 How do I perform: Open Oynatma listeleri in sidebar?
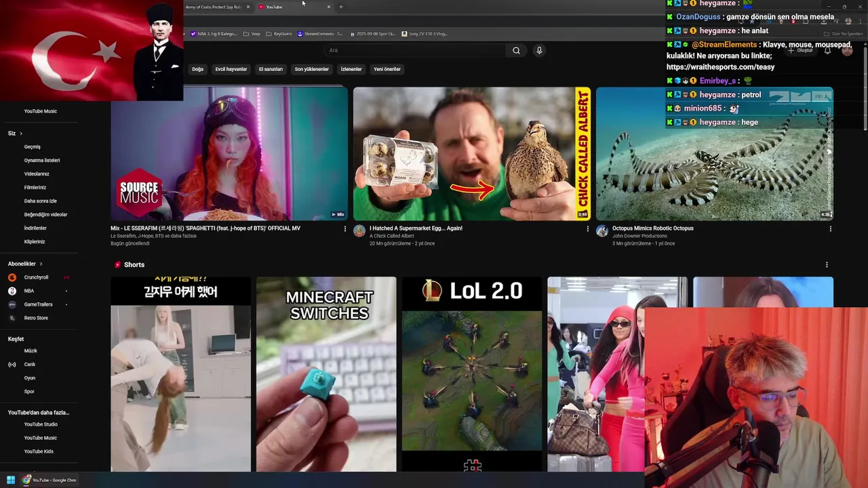coord(42,161)
